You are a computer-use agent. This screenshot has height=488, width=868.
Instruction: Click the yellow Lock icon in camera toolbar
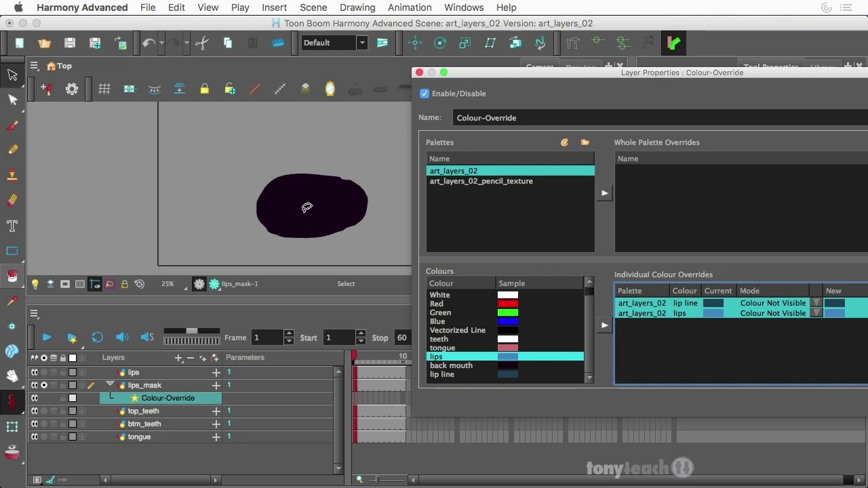tap(204, 89)
